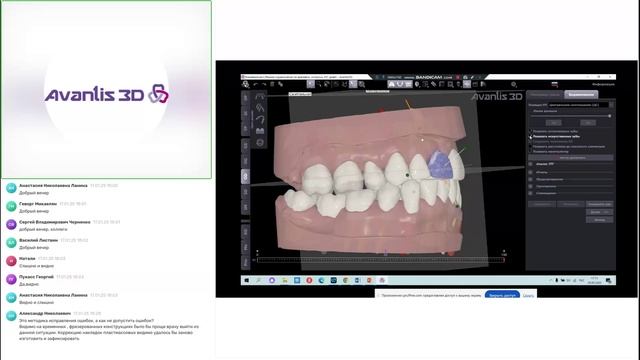Click the wide button below the checkboxes
Viewport: 640px width, 360px height.
point(571,158)
